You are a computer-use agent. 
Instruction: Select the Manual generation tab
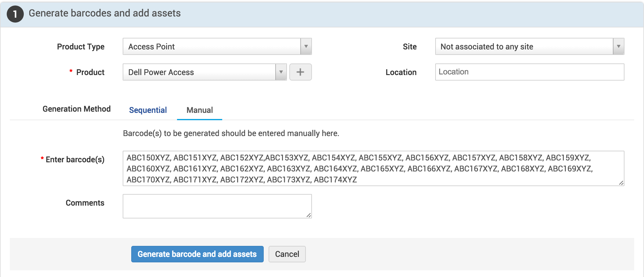click(x=200, y=110)
